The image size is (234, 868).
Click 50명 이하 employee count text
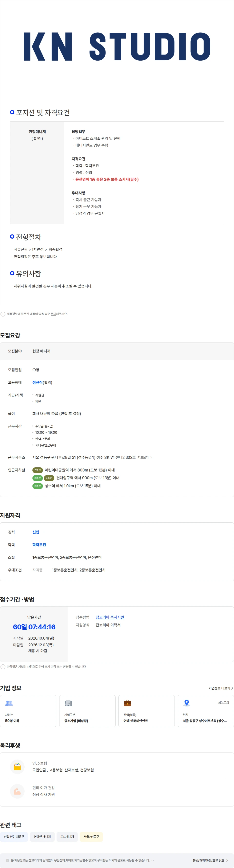12,720
